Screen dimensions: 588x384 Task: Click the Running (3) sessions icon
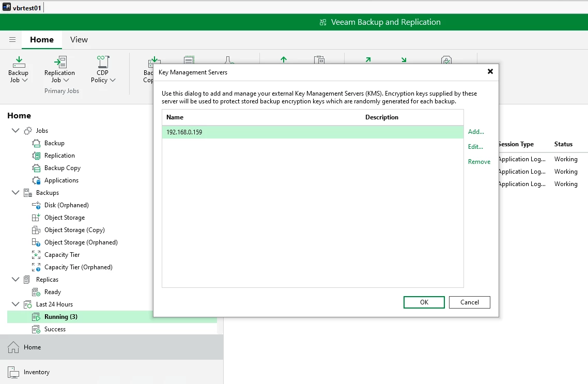pyautogui.click(x=36, y=317)
